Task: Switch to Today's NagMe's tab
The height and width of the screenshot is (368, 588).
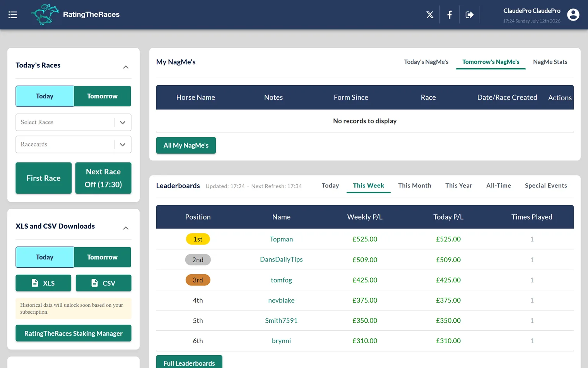Action: pyautogui.click(x=426, y=62)
